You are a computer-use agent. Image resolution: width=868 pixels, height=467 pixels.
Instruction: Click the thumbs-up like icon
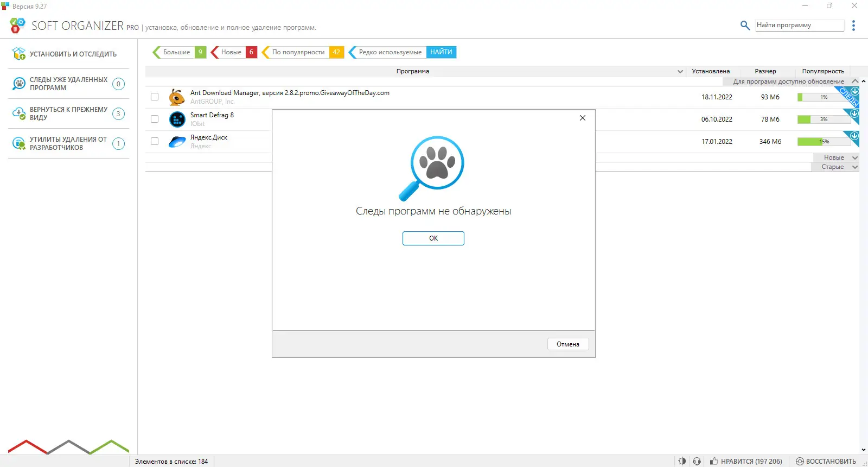[714, 461]
